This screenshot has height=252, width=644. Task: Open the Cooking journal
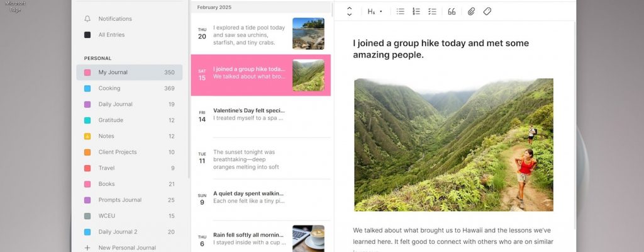[109, 88]
